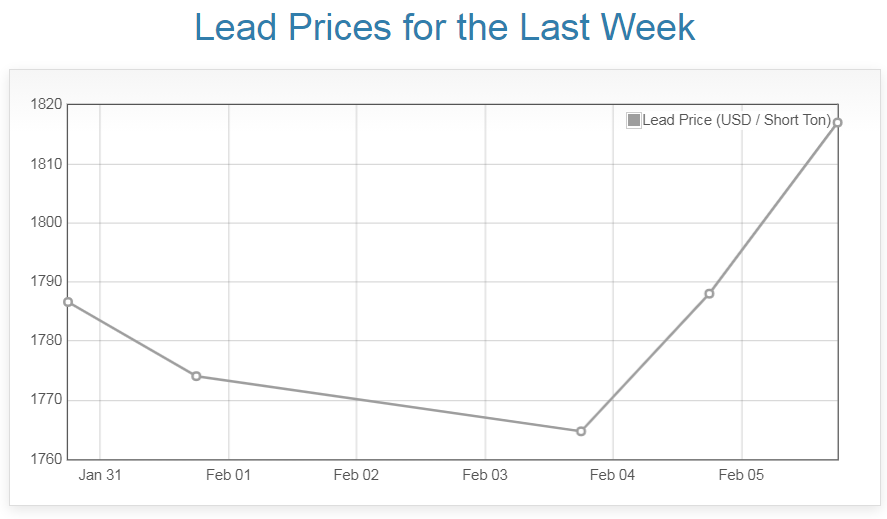Click the 'Lead Prices for the Last Week' title
The height and width of the screenshot is (519, 887).
[x=444, y=27]
